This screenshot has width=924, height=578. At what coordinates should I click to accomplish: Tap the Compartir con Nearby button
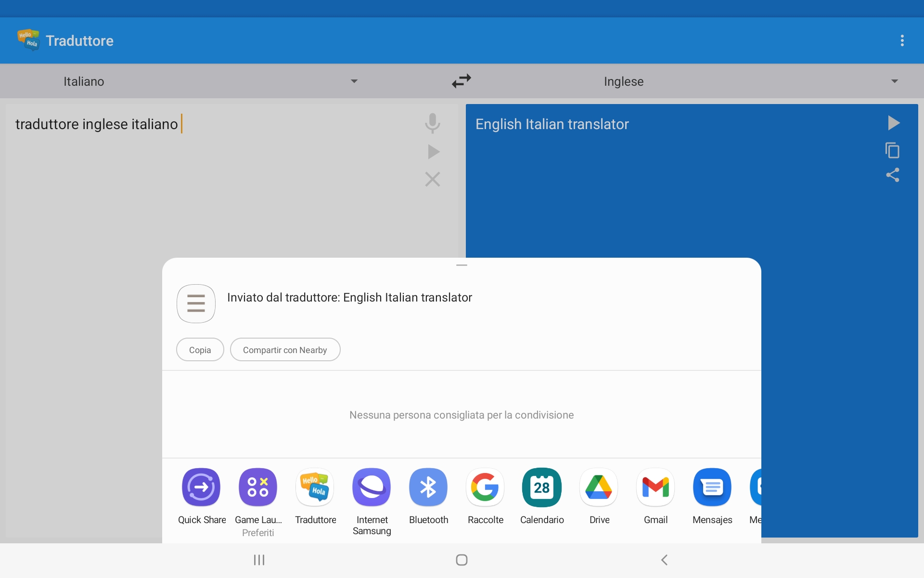tap(285, 350)
